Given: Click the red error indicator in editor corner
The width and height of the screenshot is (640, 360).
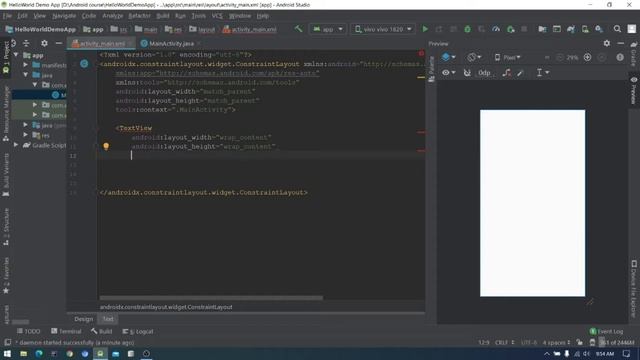Looking at the screenshot, I should click(421, 53).
